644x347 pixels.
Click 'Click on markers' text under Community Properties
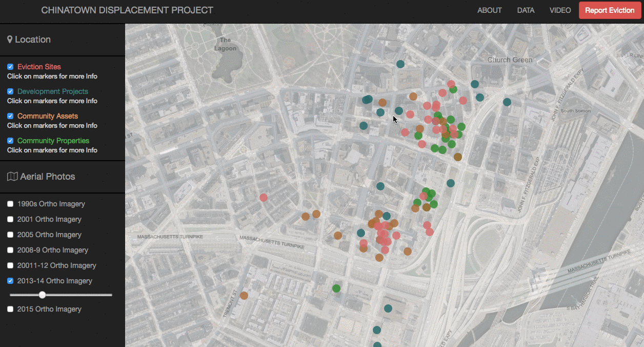[52, 150]
